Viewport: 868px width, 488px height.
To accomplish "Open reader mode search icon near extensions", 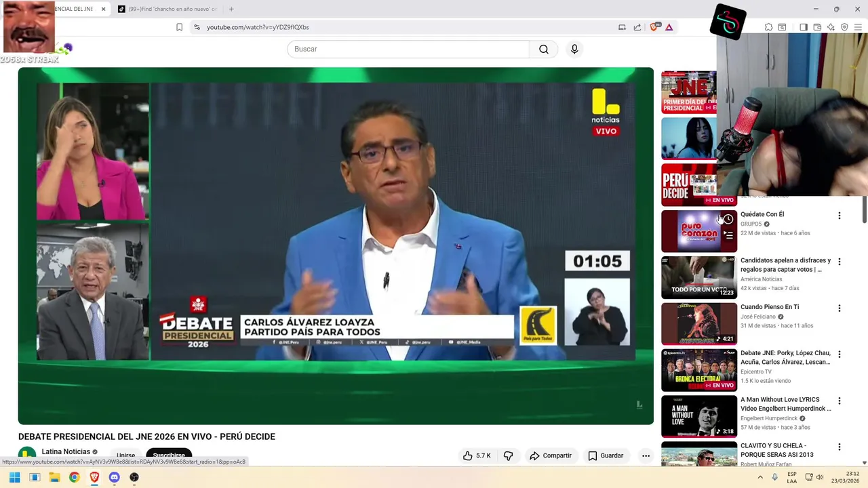I will click(782, 27).
